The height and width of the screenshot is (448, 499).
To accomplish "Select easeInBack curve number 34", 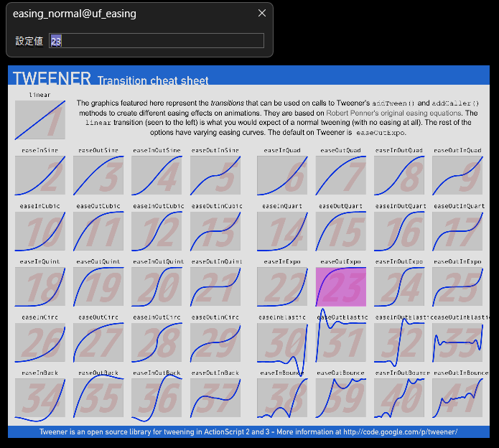I will point(39,398).
